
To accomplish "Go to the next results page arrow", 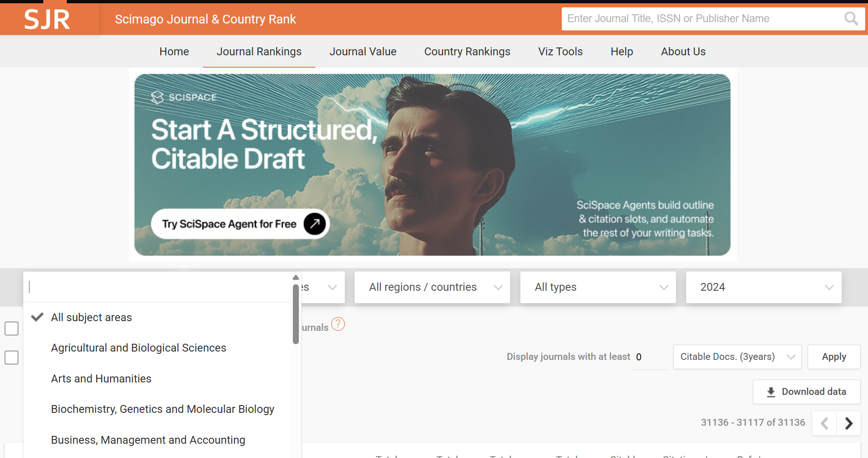I will coord(849,423).
